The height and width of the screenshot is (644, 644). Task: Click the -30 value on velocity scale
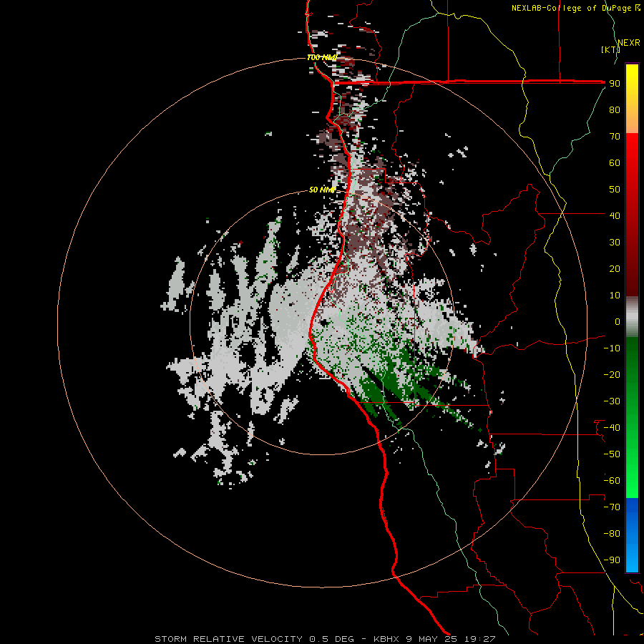click(x=612, y=401)
